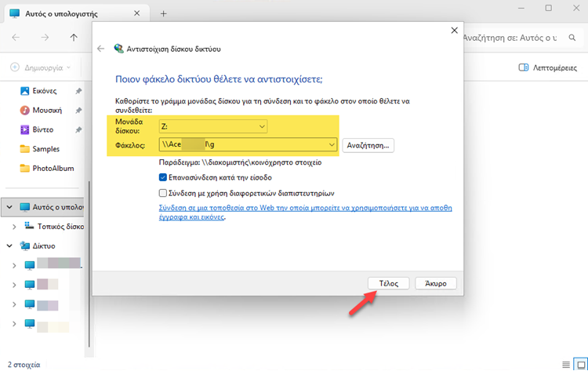Expand the Network tree node
The height and width of the screenshot is (371, 588).
point(9,246)
